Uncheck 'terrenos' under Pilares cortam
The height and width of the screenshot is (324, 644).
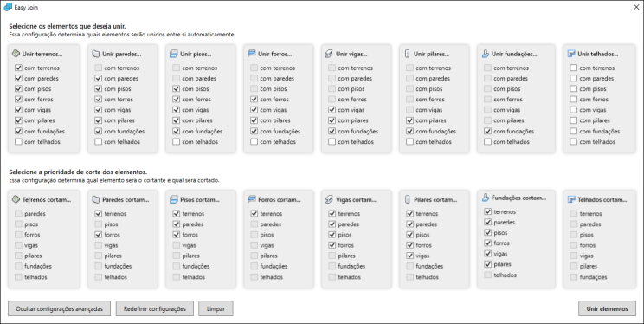[x=409, y=213]
